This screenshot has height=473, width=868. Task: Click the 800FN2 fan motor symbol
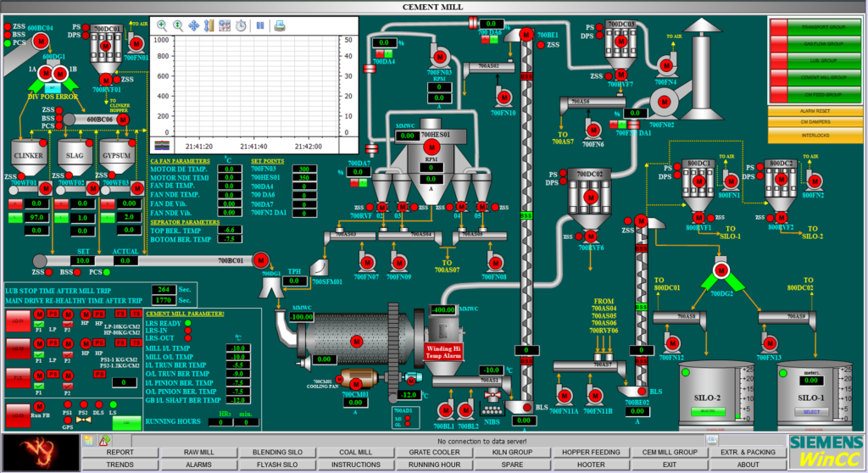click(815, 181)
